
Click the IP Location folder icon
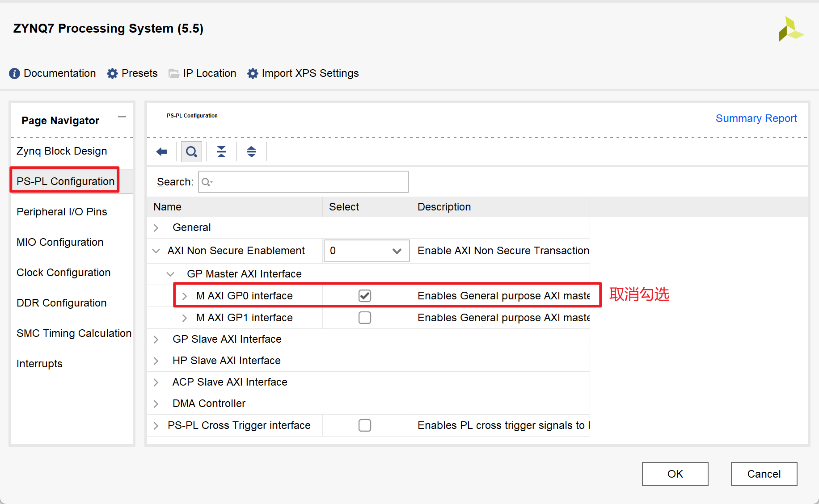click(x=174, y=74)
